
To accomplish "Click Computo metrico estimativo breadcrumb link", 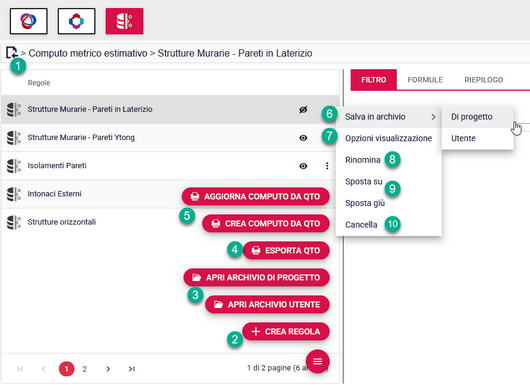I will (88, 53).
